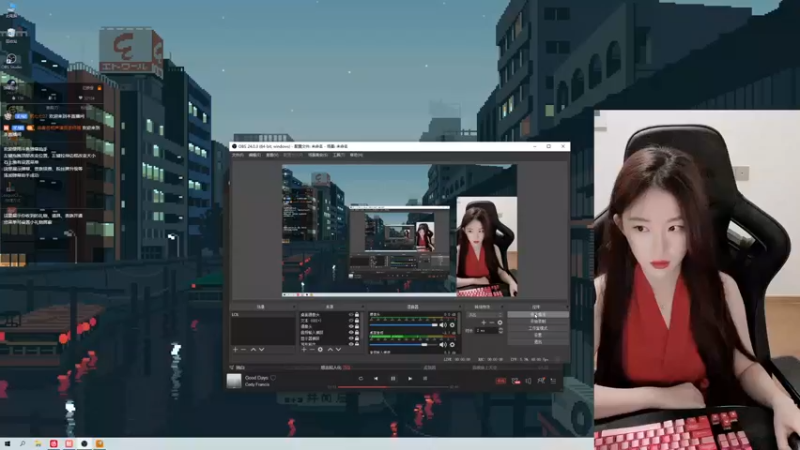Toggle visibility eye of the topmost source
Viewport: 800px width, 450px height.
[351, 315]
